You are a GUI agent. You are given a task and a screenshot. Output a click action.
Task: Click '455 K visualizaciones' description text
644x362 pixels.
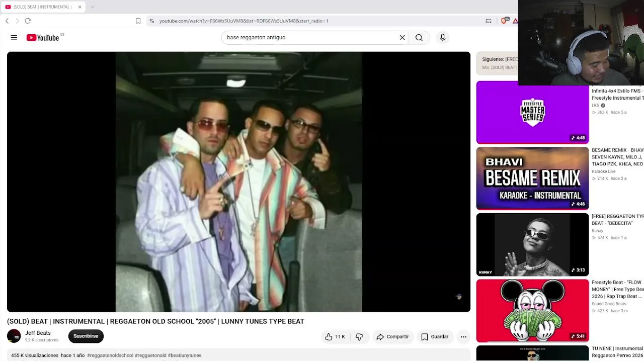click(x=35, y=355)
